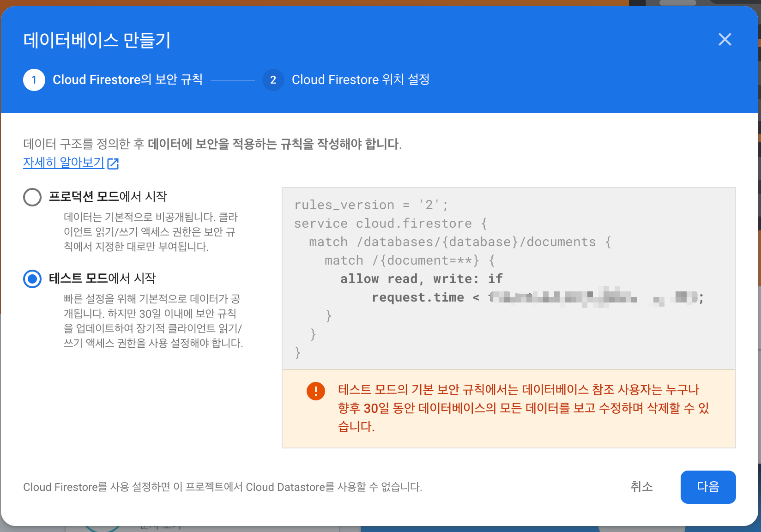
Task: Click the external link icon beside 자세히 알아보기
Action: [x=113, y=163]
